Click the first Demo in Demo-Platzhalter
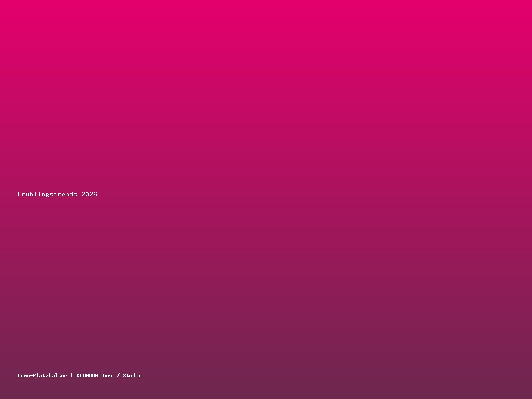 click(x=23, y=376)
